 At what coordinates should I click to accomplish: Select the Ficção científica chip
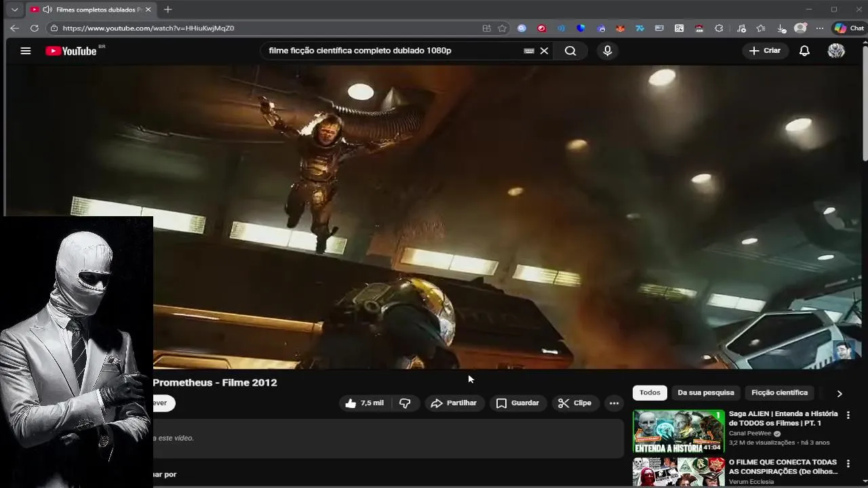(780, 393)
